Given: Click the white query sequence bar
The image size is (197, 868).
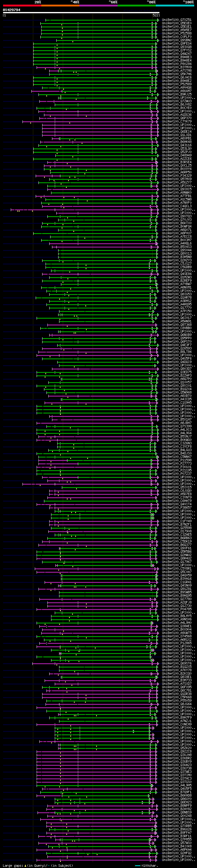Looking at the screenshot, I should 81,12.
